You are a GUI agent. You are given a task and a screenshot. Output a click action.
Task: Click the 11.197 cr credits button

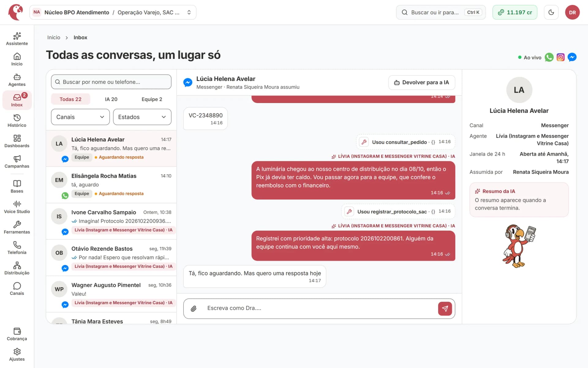point(515,12)
